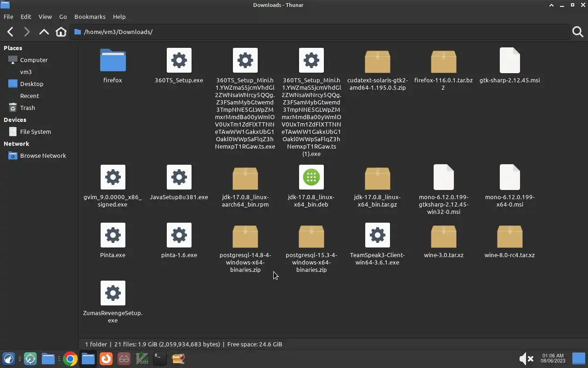This screenshot has height=368, width=588.
Task: Select 360TS_Setup_Mini file ending in (1).exe
Action: (x=311, y=60)
